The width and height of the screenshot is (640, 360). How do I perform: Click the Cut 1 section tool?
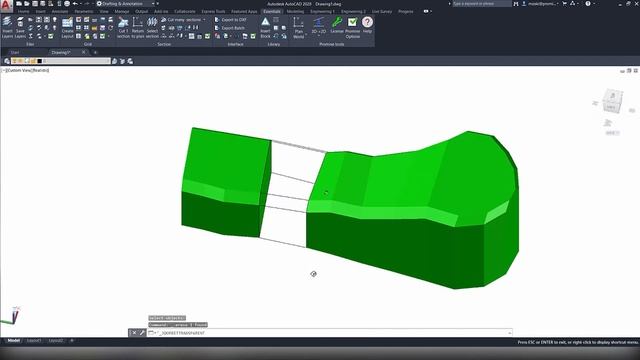pos(123,28)
